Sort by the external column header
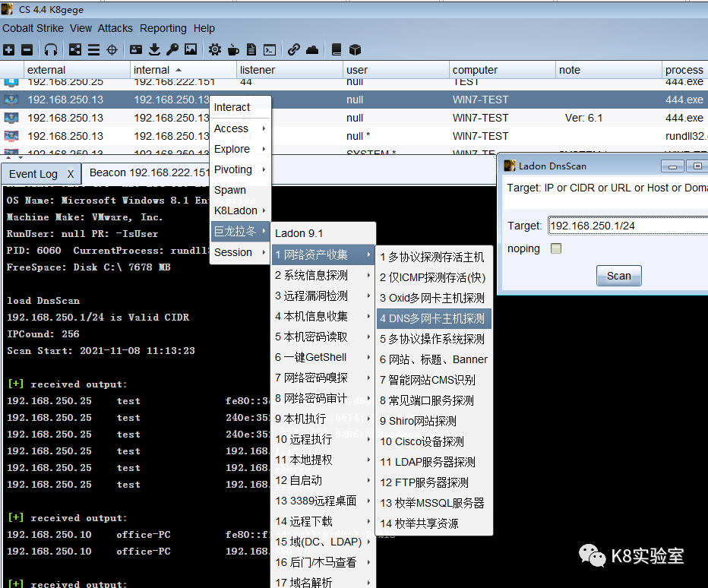 [77, 70]
